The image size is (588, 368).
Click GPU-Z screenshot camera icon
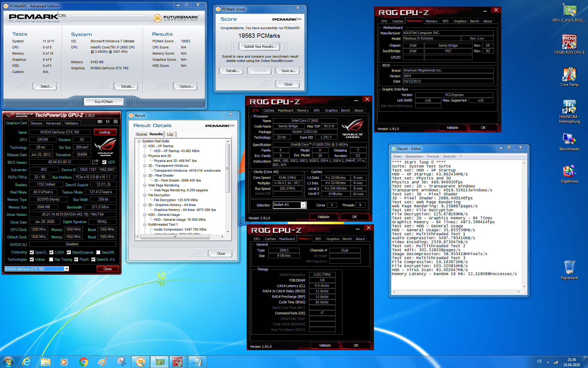coord(100,122)
